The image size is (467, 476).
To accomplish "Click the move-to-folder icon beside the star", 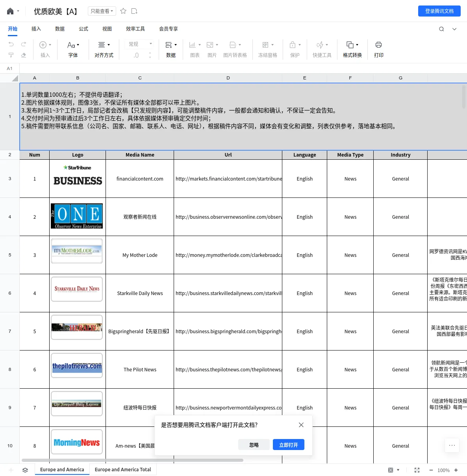I will click(x=134, y=11).
